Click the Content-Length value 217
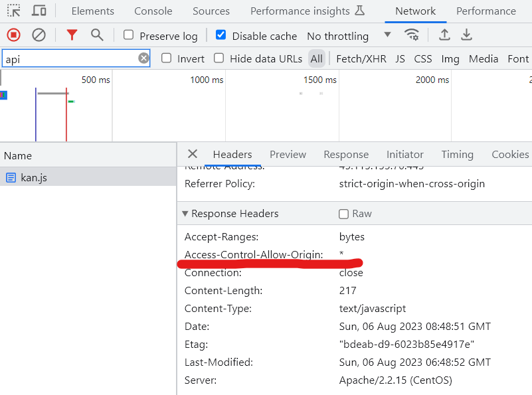Screen dimensions: 532x395 point(348,291)
